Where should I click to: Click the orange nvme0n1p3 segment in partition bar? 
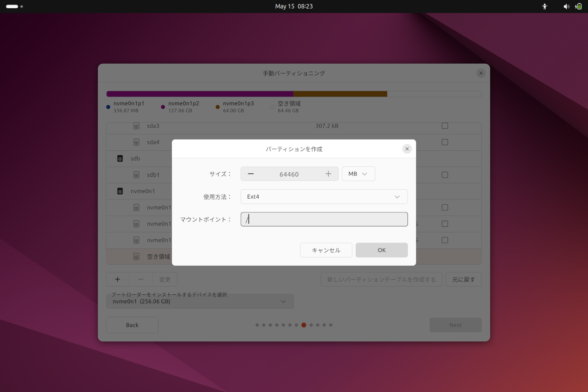pyautogui.click(x=340, y=94)
